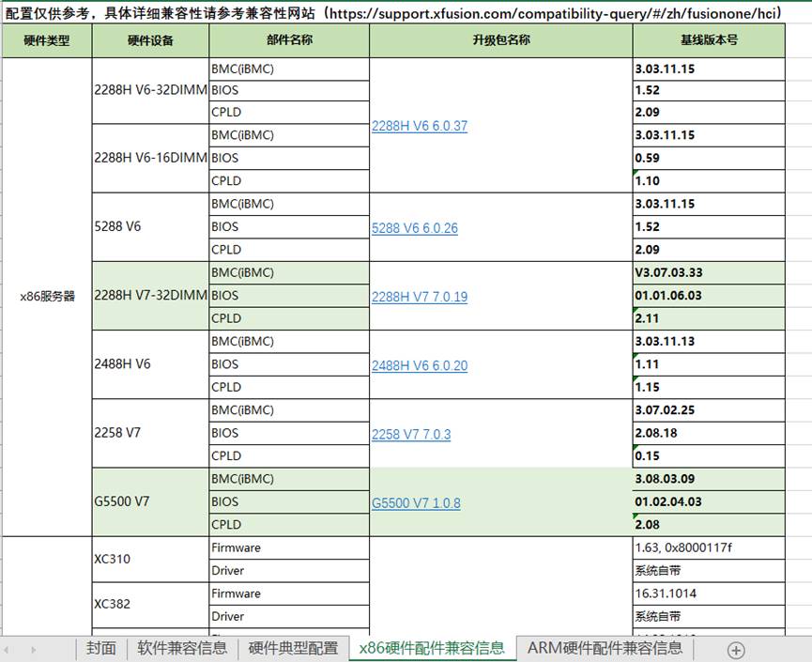Open the 2258 V7 7.0.3 package link
The image size is (812, 662).
tap(411, 434)
